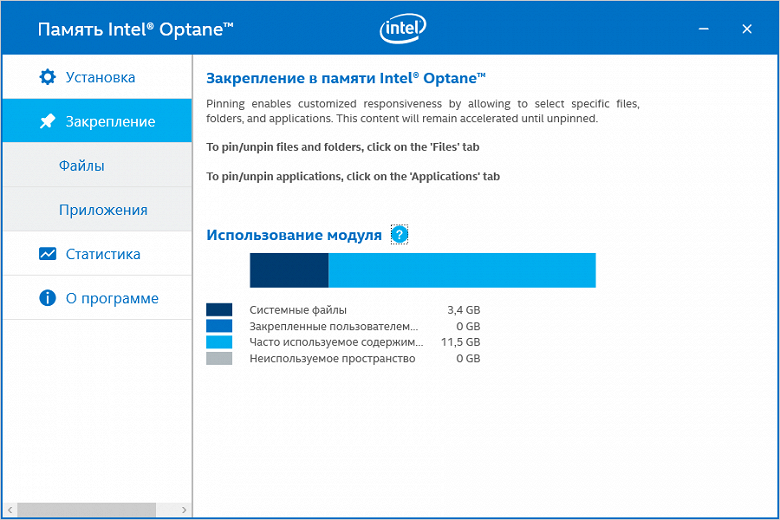Viewport: 780px width, 520px height.
Task: Click the Системные файлы legend color swatch
Action: point(219,310)
